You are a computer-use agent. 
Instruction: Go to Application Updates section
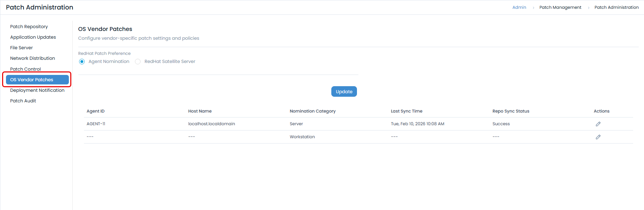pyautogui.click(x=33, y=37)
